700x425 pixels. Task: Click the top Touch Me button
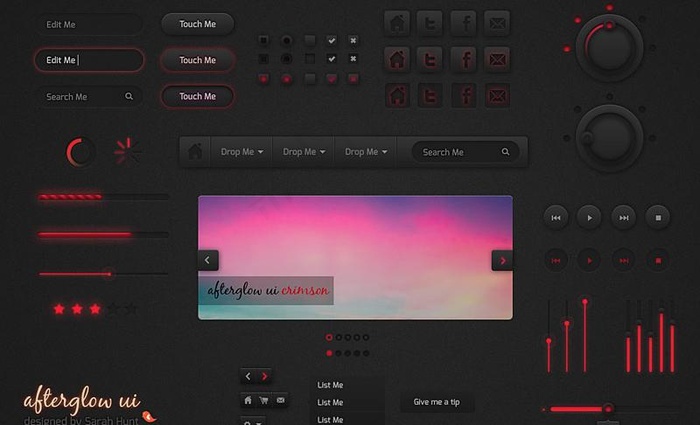197,24
